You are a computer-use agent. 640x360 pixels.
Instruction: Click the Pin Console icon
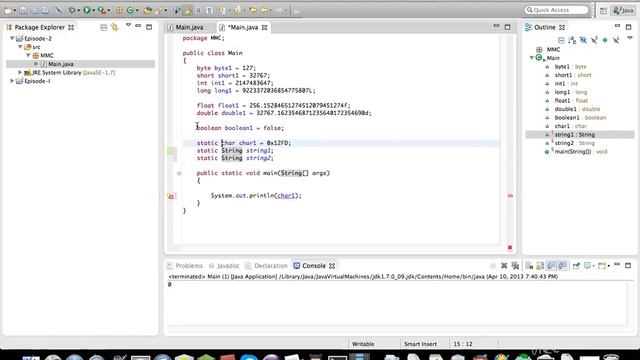[576, 266]
